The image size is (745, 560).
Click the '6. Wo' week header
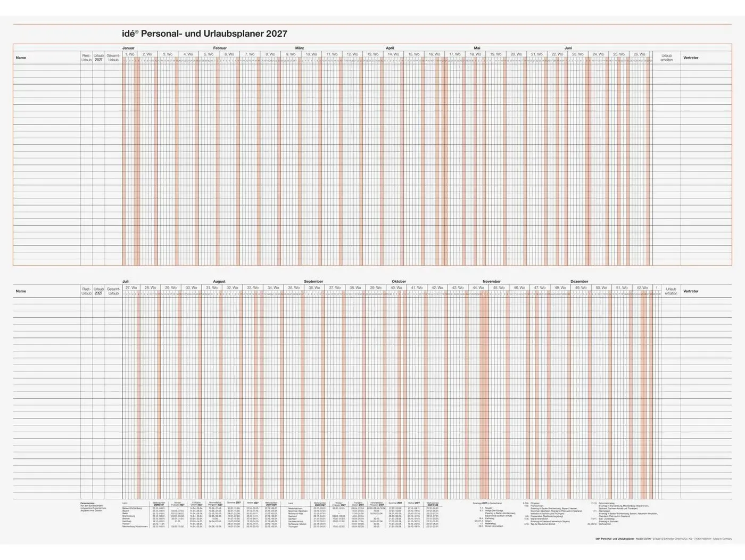(x=229, y=54)
